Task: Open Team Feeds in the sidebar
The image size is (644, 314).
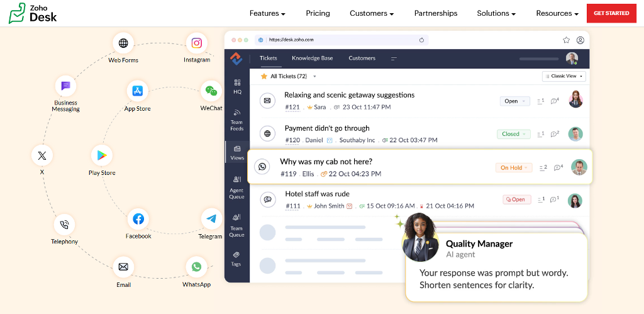Action: [237, 120]
